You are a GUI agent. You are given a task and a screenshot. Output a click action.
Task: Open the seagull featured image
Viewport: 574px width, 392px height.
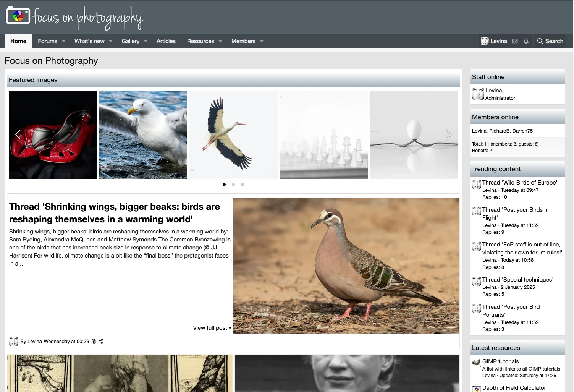pos(143,134)
